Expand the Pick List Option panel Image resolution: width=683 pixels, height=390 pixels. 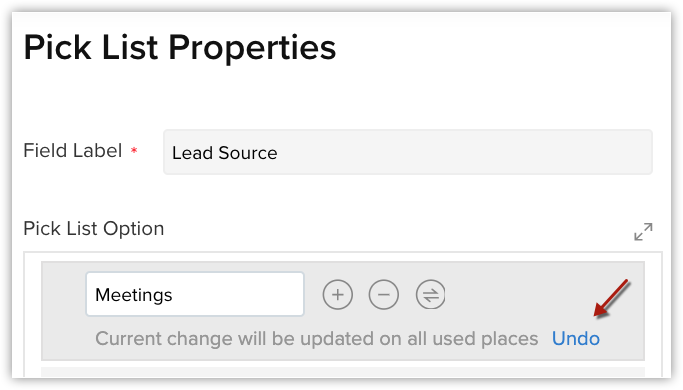coord(643,231)
